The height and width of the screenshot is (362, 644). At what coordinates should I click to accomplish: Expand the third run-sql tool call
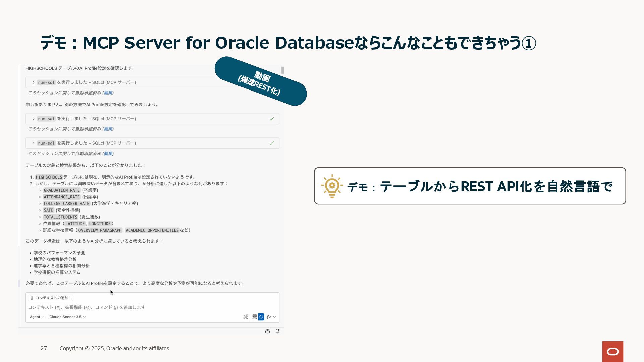coord(33,143)
